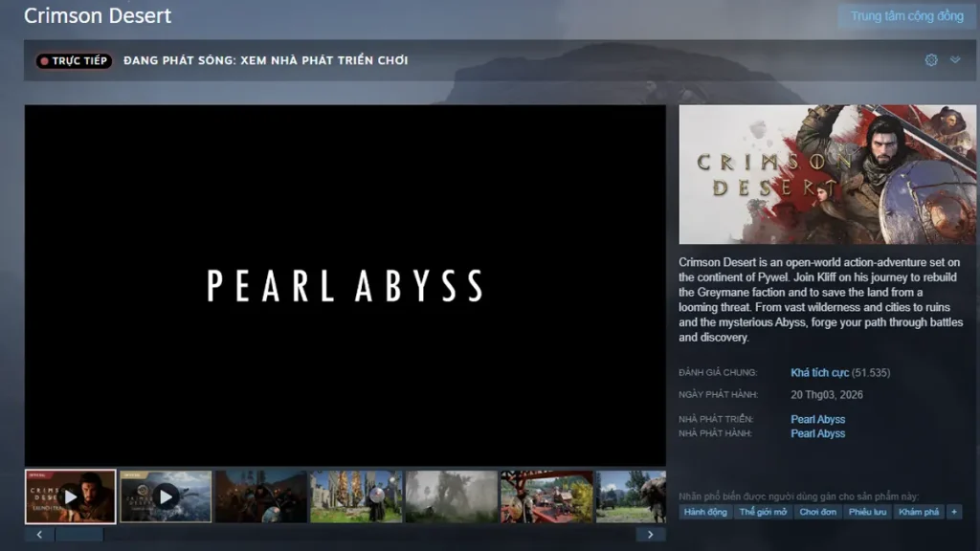Select the Khám phá tag

(918, 513)
